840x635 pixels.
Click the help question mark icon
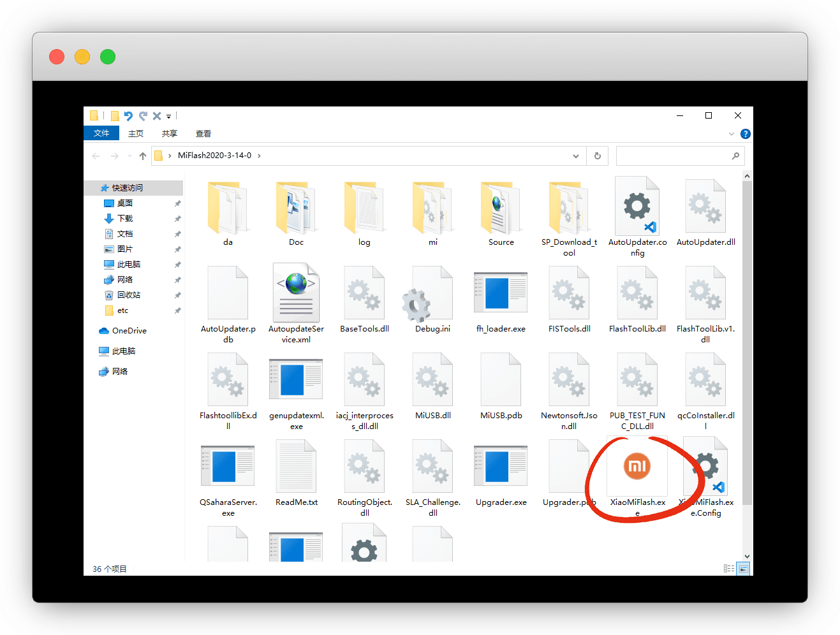click(x=745, y=134)
